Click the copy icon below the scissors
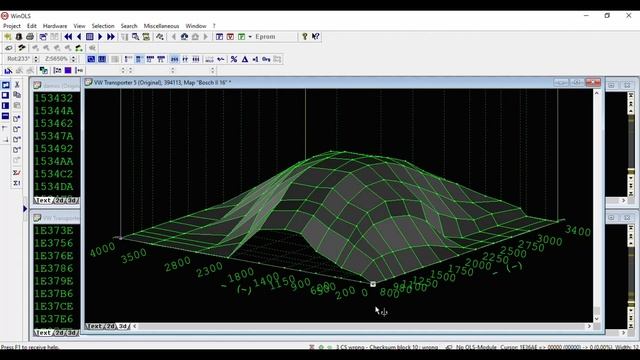640x360 pixels. pos(17,95)
